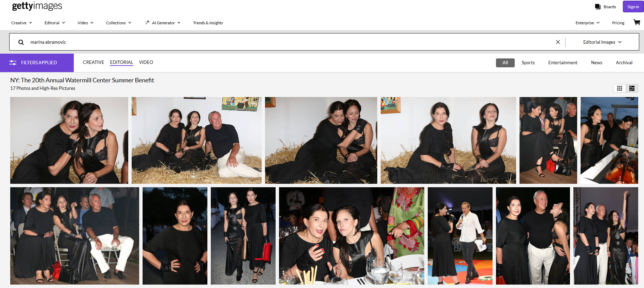
Task: Clear the search with the X icon
Action: (558, 42)
